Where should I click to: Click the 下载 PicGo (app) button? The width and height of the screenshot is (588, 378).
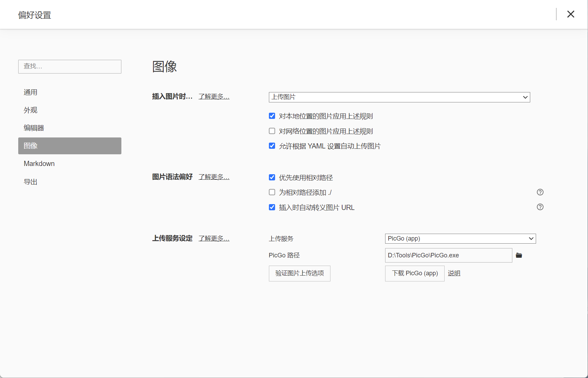(415, 274)
